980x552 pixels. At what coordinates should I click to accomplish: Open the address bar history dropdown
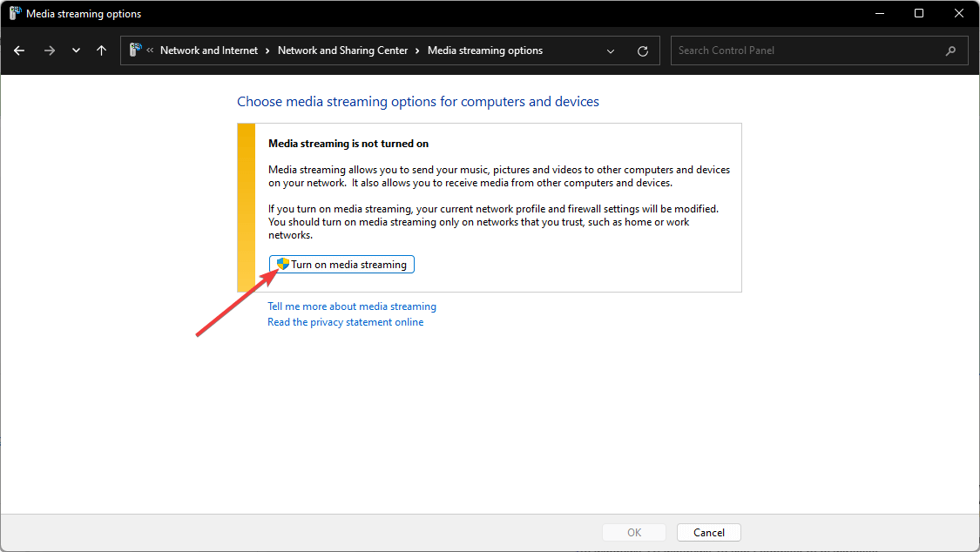[x=611, y=50]
